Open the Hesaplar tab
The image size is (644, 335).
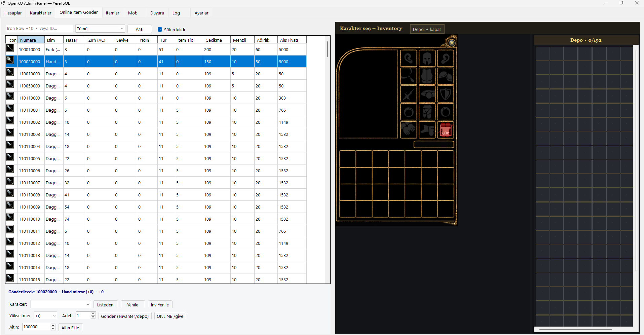(13, 13)
